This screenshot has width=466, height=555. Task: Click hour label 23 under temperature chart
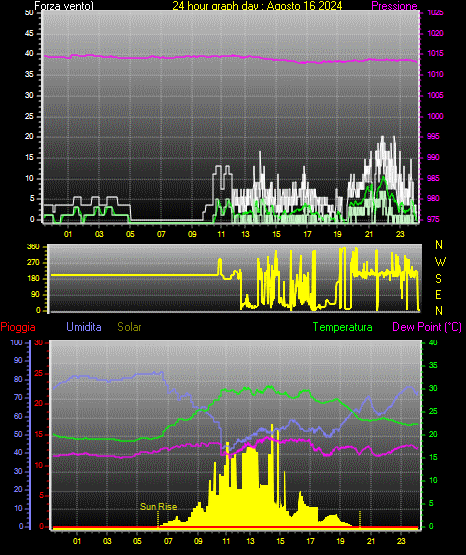pos(401,541)
